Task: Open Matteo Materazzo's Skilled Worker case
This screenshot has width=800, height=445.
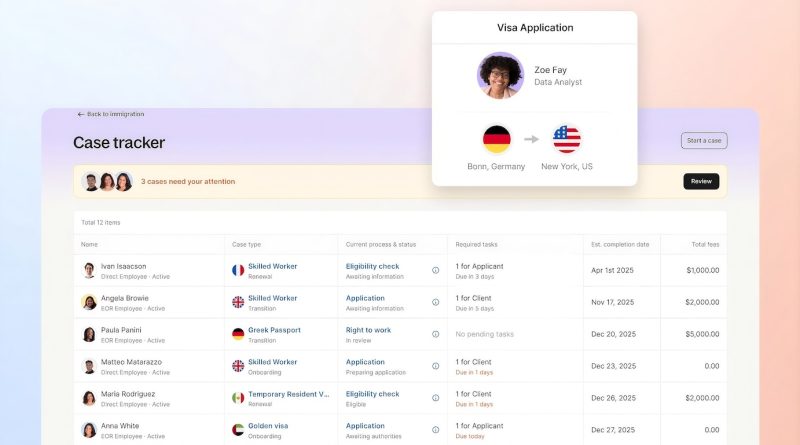Action: [x=272, y=362]
